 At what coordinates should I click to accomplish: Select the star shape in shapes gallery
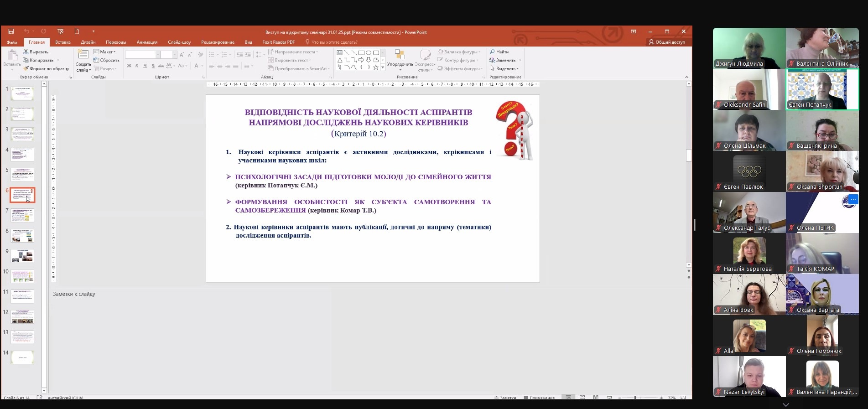point(375,67)
